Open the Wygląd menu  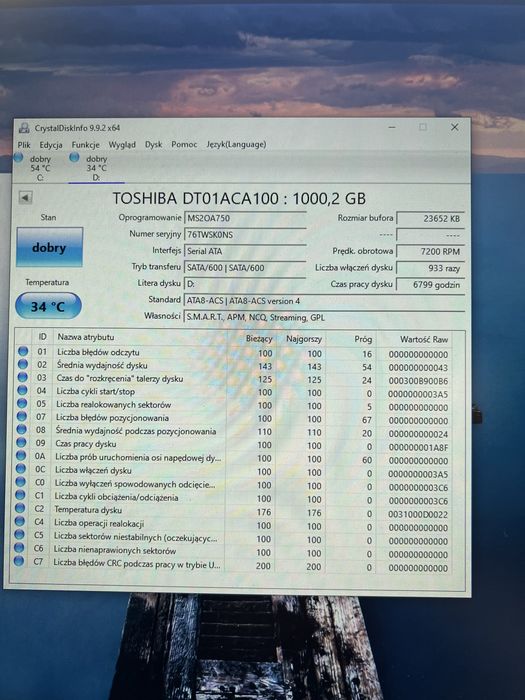(122, 145)
